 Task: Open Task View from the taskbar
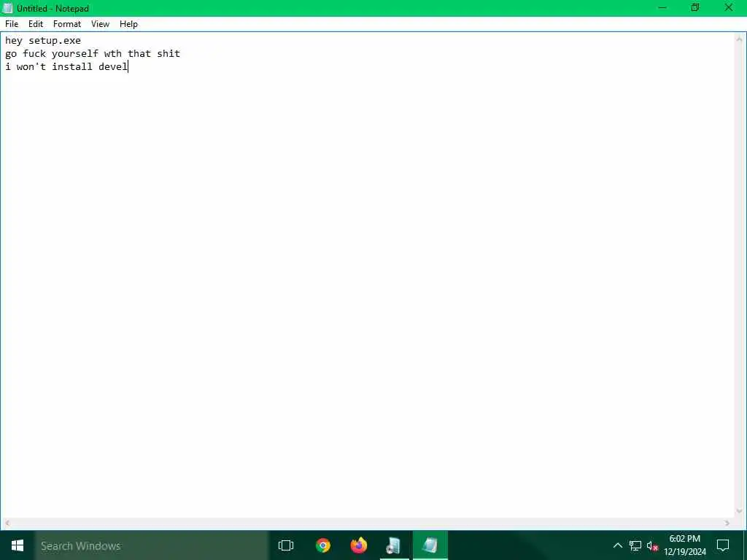pos(286,545)
